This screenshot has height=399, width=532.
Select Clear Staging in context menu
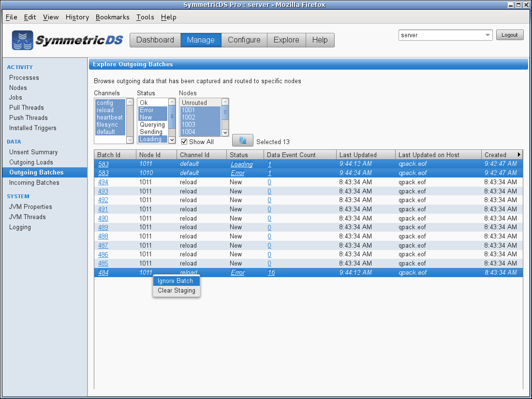pyautogui.click(x=176, y=291)
